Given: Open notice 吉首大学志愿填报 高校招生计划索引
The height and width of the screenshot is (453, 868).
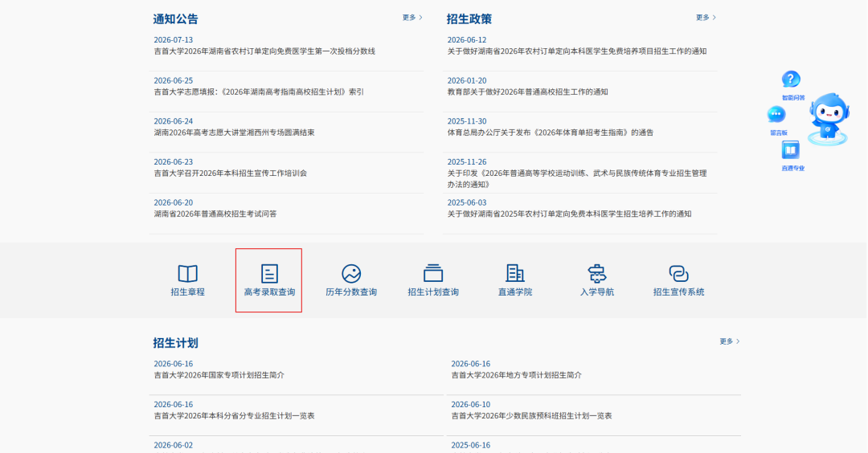Looking at the screenshot, I should [259, 92].
